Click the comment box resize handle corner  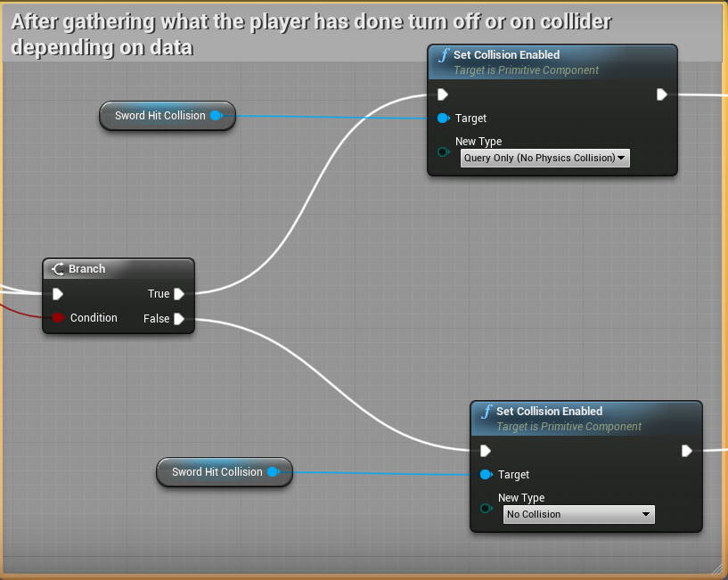click(x=718, y=569)
